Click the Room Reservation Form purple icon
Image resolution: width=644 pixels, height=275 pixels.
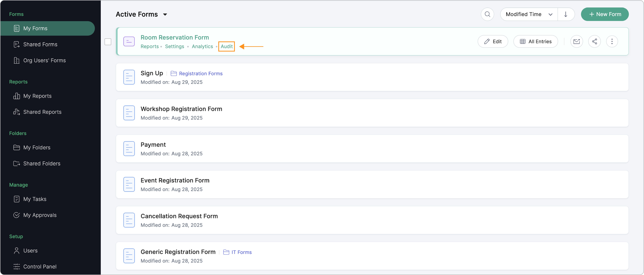point(129,41)
